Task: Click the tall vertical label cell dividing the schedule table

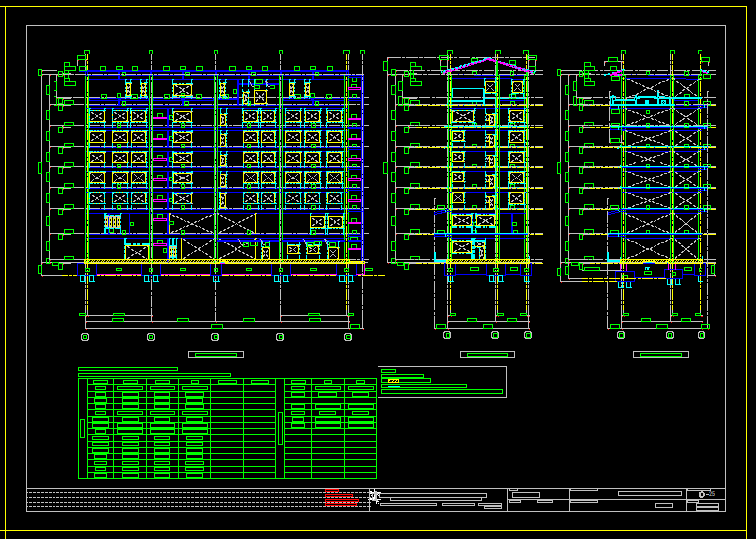Action: pos(280,429)
